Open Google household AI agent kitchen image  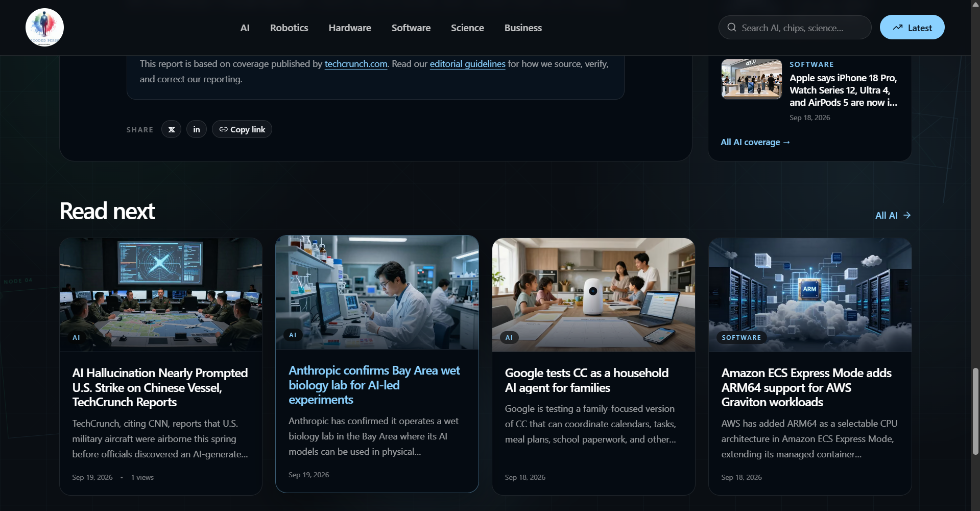tap(593, 295)
